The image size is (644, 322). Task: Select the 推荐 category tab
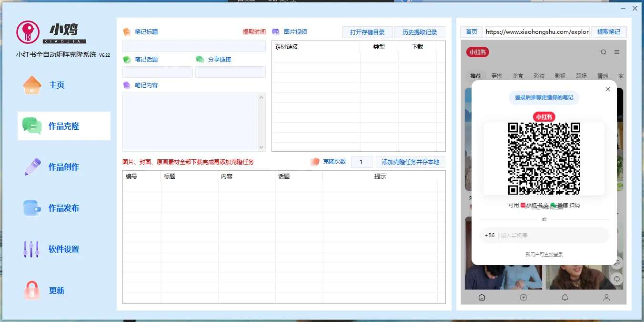[475, 76]
